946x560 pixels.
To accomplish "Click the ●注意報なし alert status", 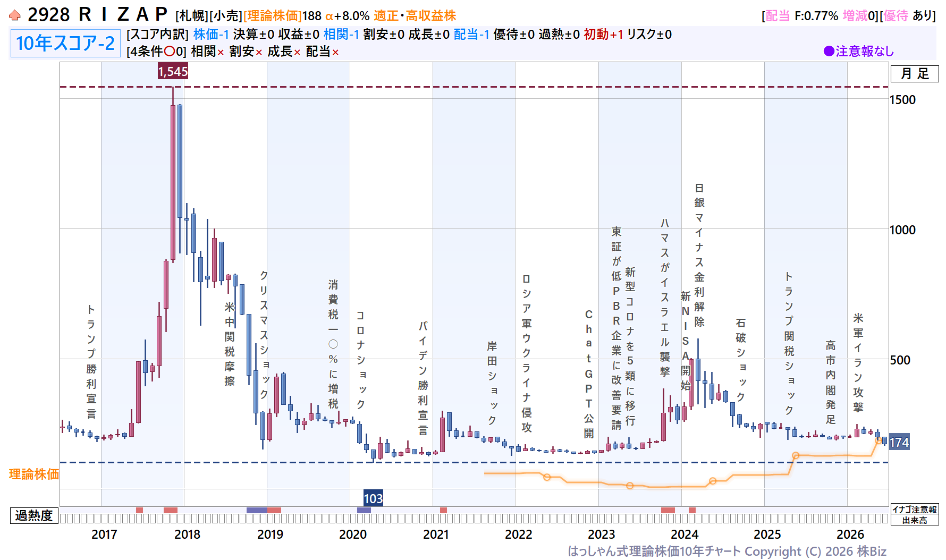I will tap(859, 52).
